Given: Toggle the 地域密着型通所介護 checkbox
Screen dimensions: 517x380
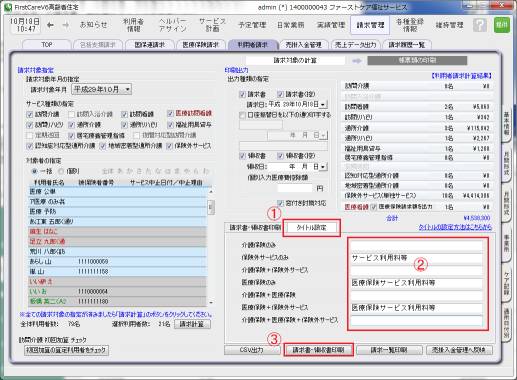Looking at the screenshot, I should coord(103,146).
